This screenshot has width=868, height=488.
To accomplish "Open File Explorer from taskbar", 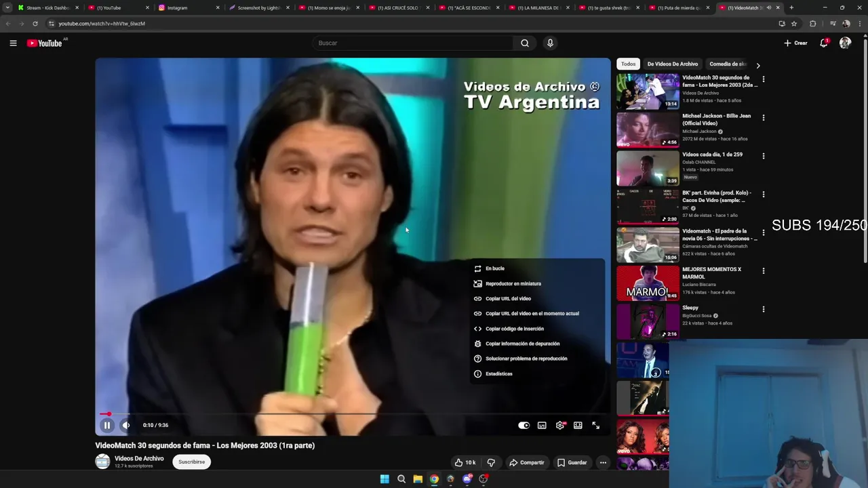I will (x=418, y=479).
